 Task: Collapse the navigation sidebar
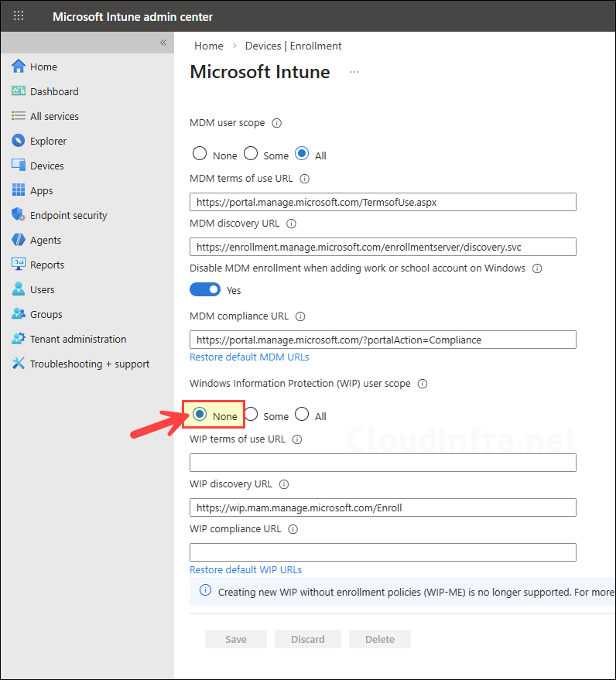pyautogui.click(x=163, y=43)
